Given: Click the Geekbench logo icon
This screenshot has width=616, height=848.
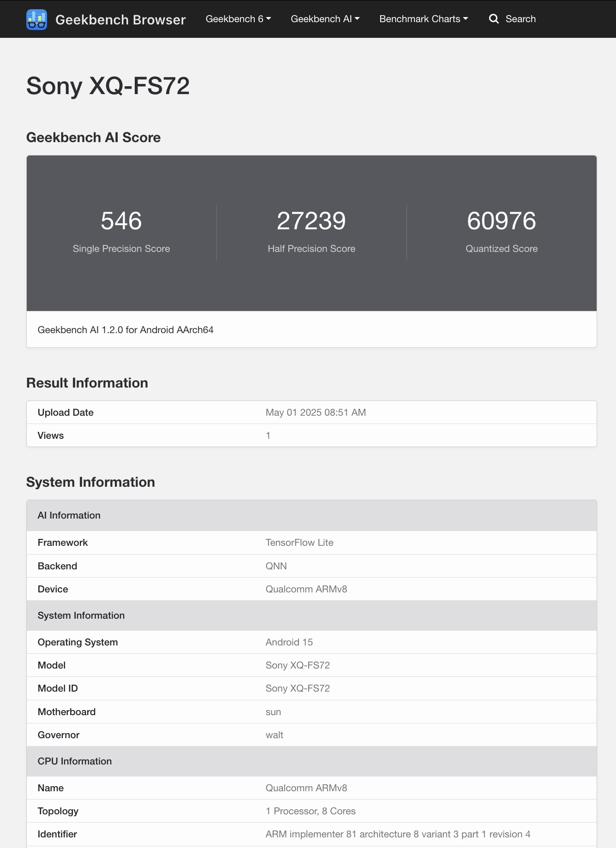Looking at the screenshot, I should [37, 19].
